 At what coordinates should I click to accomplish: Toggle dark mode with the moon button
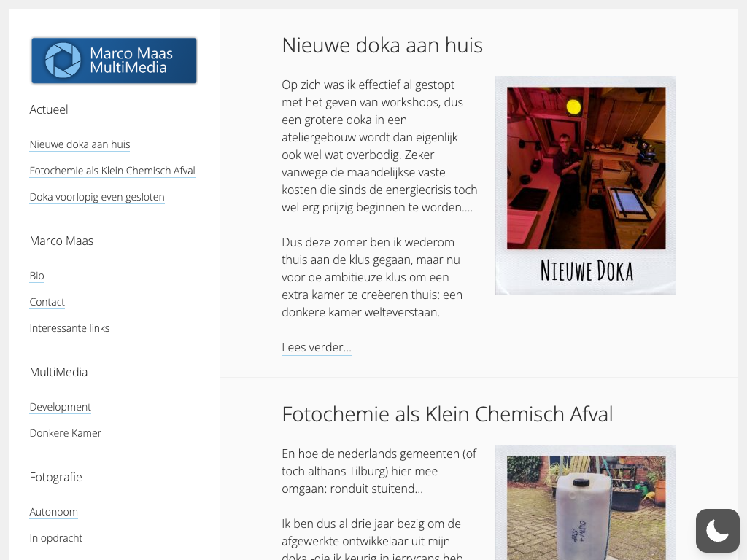[x=717, y=530]
